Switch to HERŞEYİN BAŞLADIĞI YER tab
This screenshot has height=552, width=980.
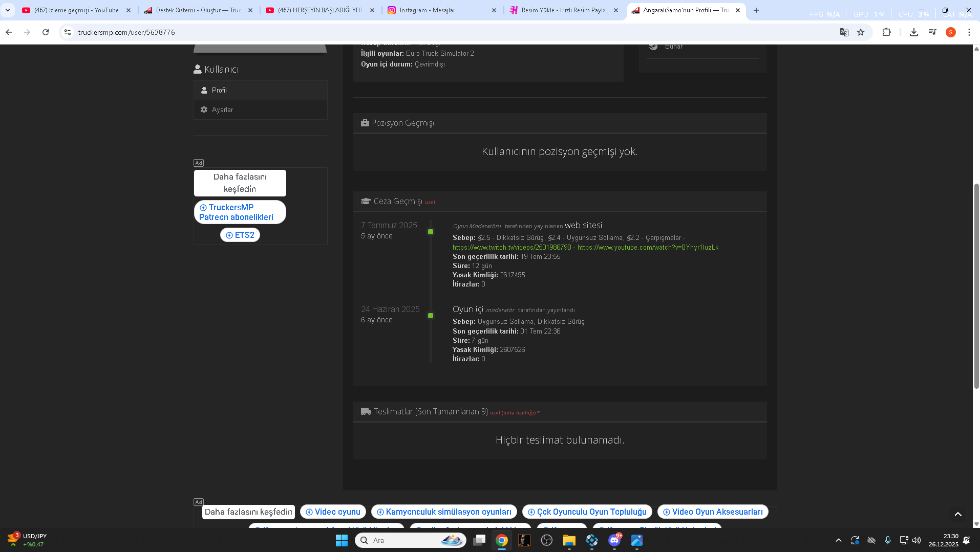tap(320, 10)
